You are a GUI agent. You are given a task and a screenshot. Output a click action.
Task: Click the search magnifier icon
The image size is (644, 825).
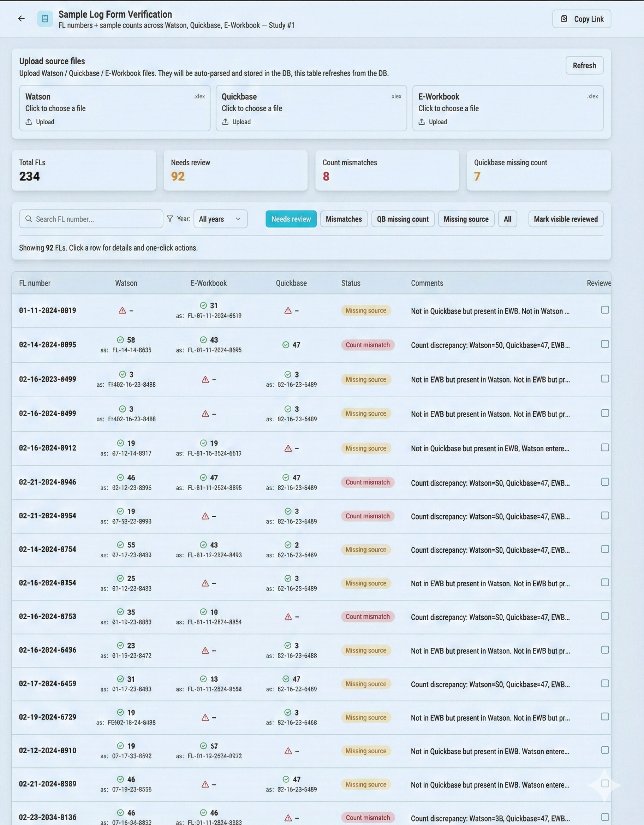[28, 219]
